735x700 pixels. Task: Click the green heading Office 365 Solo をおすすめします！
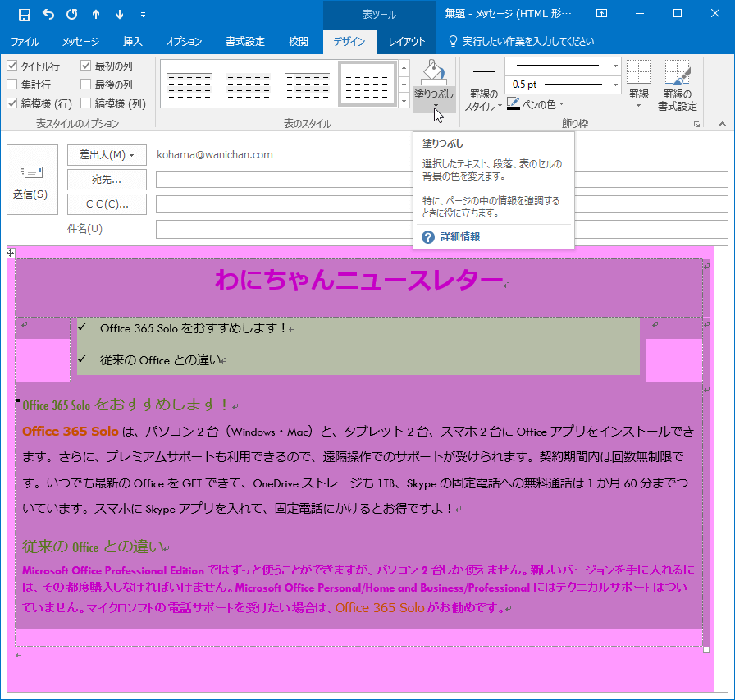[x=126, y=405]
